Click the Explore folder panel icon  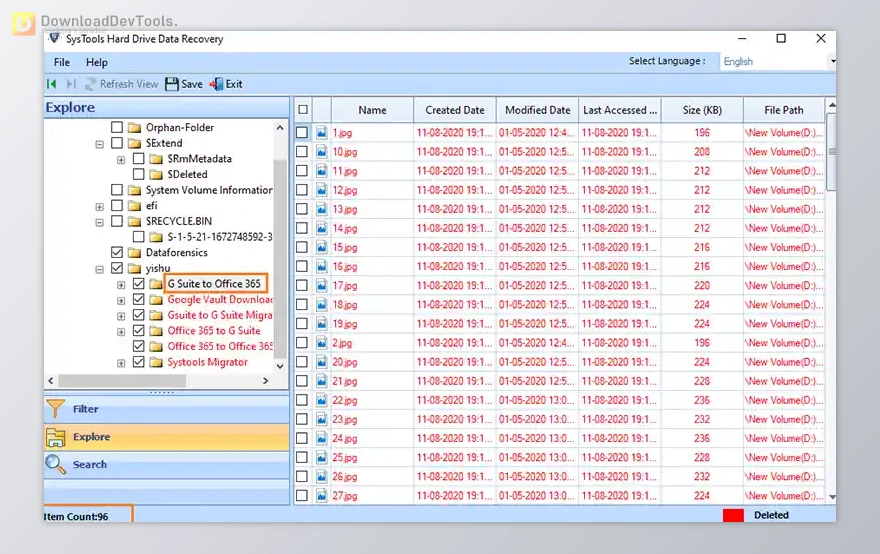pyautogui.click(x=56, y=437)
